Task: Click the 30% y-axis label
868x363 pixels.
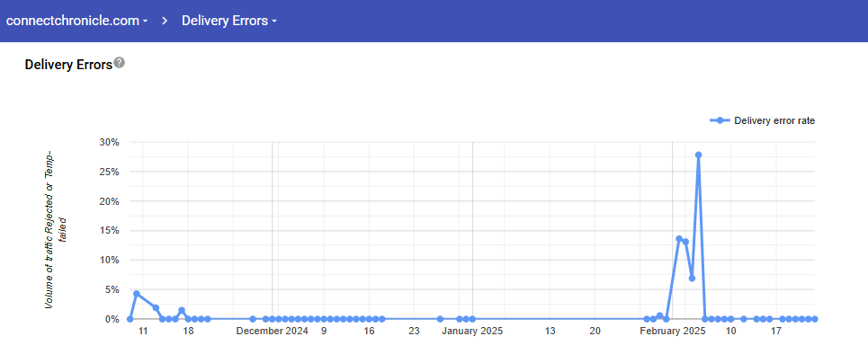Action: [x=108, y=142]
